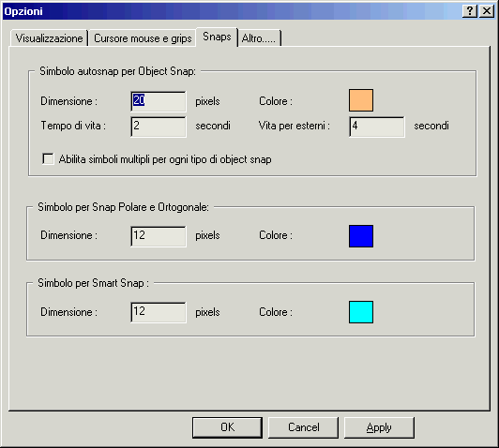Click the Simbolo per Smart Snap group label
499x448 pixels.
(93, 283)
